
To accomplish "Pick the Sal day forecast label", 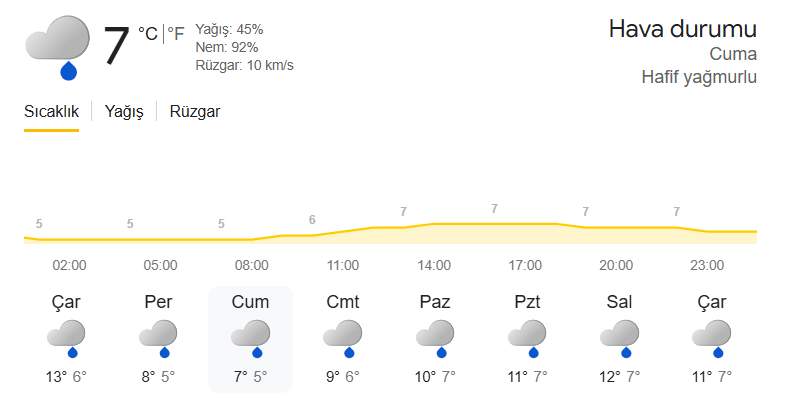I will (x=619, y=302).
